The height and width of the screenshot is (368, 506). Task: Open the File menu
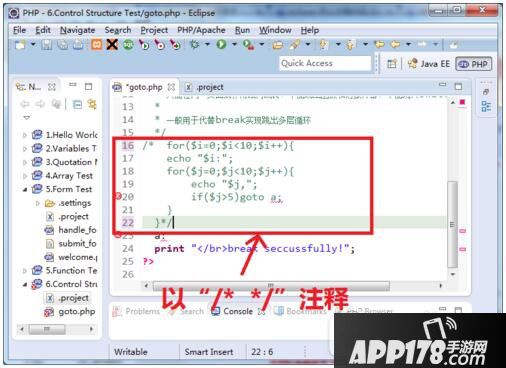tap(19, 30)
